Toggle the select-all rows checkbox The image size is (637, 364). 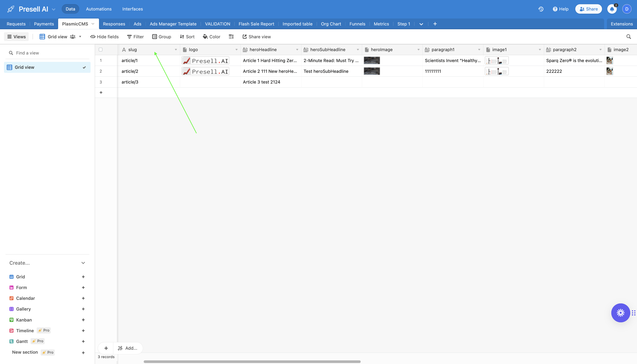101,49
